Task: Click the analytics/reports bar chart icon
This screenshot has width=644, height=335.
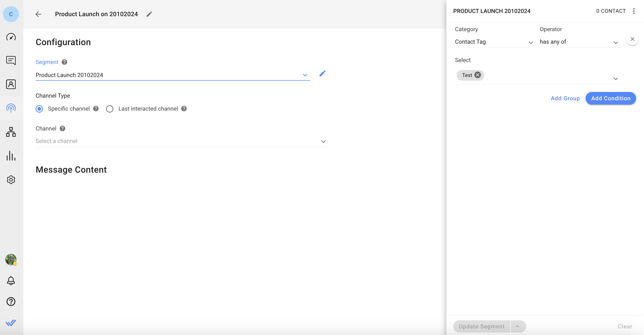Action: pos(12,156)
